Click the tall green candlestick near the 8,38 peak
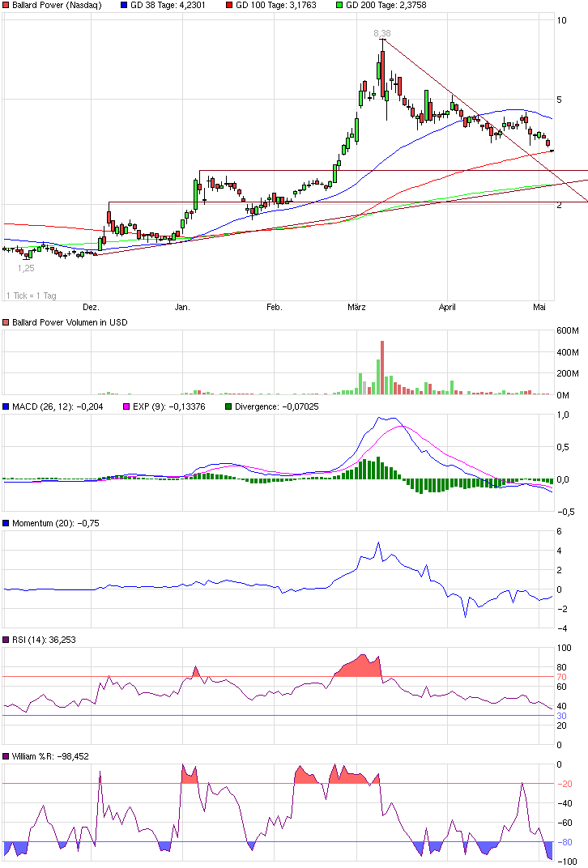Viewport: 588px width, 868px height. pyautogui.click(x=378, y=71)
